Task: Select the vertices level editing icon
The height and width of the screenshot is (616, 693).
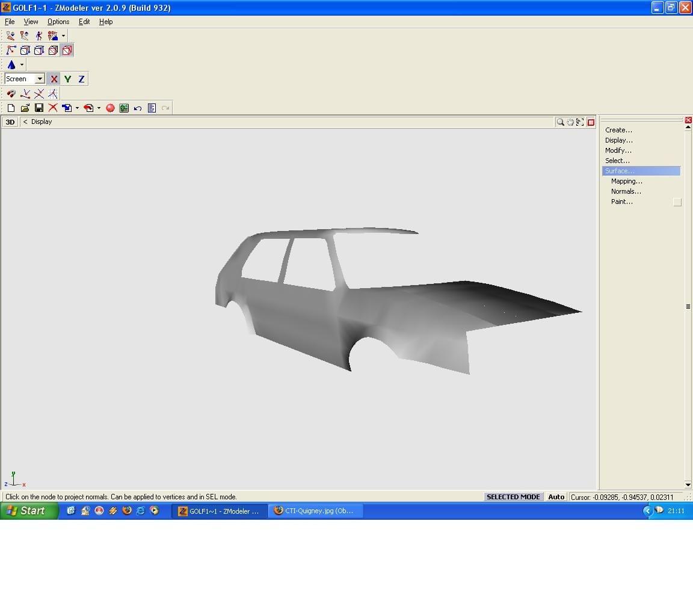Action: (x=11, y=51)
